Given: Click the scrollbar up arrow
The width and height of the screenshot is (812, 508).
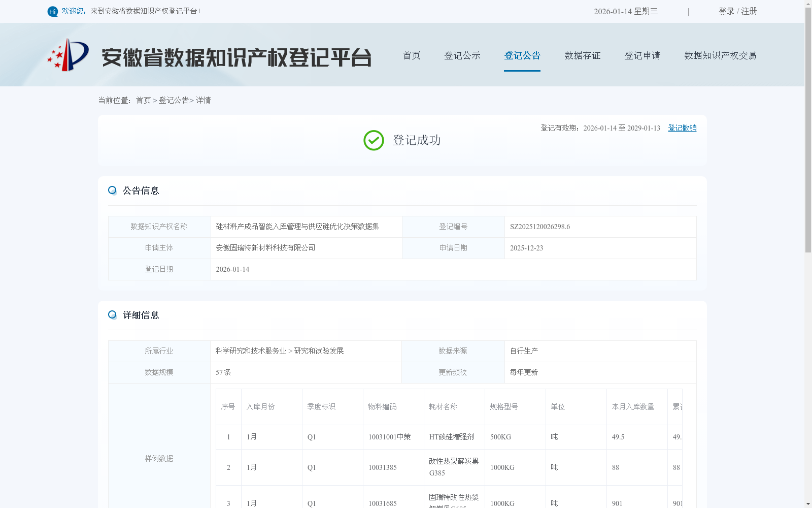Looking at the screenshot, I should point(808,4).
